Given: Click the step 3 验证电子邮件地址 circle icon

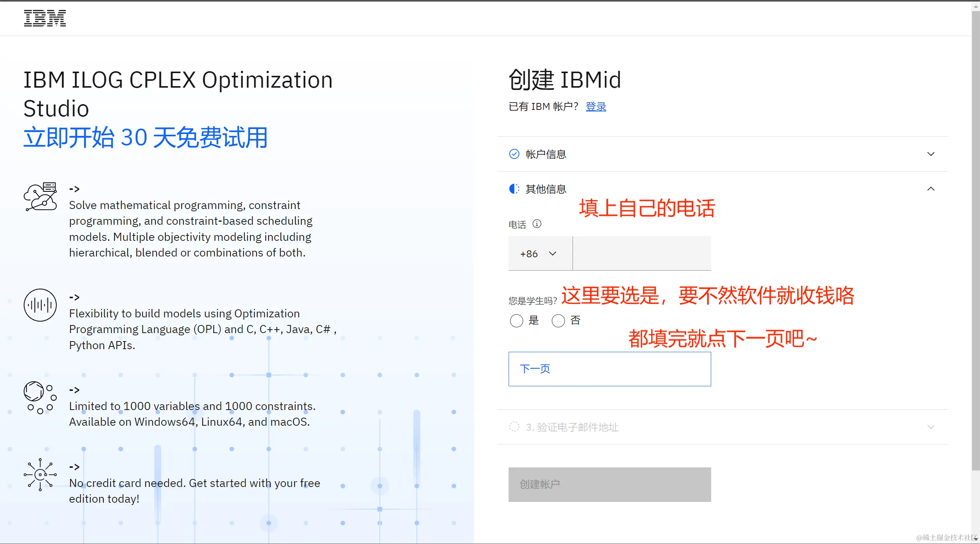Looking at the screenshot, I should [x=514, y=426].
